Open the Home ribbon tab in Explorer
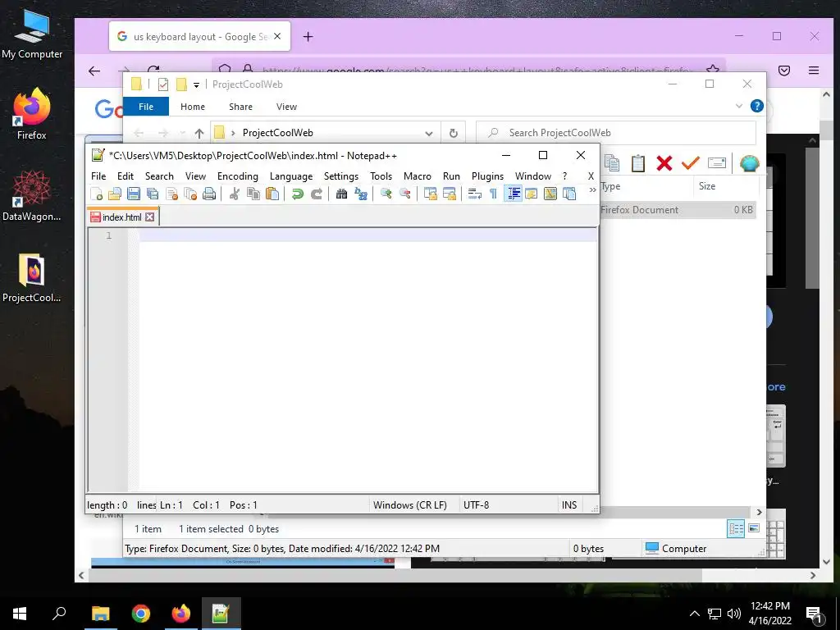840x630 pixels. (192, 107)
